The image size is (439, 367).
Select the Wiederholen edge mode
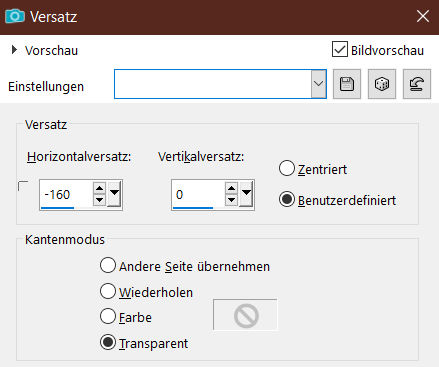[x=108, y=291]
